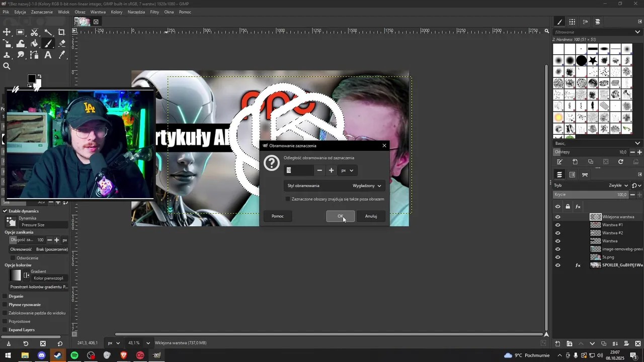The height and width of the screenshot is (362, 644).
Task: Open the layer mode Zwykłe dropdown
Action: pyautogui.click(x=618, y=186)
